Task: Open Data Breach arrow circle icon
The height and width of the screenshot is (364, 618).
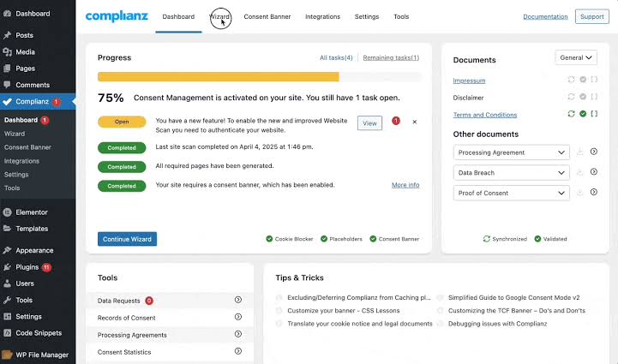Action: (x=593, y=172)
